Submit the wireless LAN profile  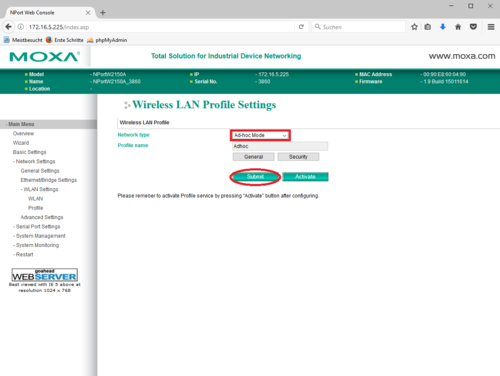[x=255, y=177]
